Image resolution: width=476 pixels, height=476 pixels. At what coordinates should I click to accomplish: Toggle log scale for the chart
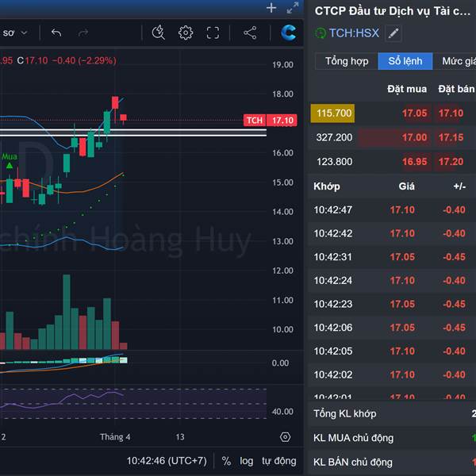coord(247,461)
